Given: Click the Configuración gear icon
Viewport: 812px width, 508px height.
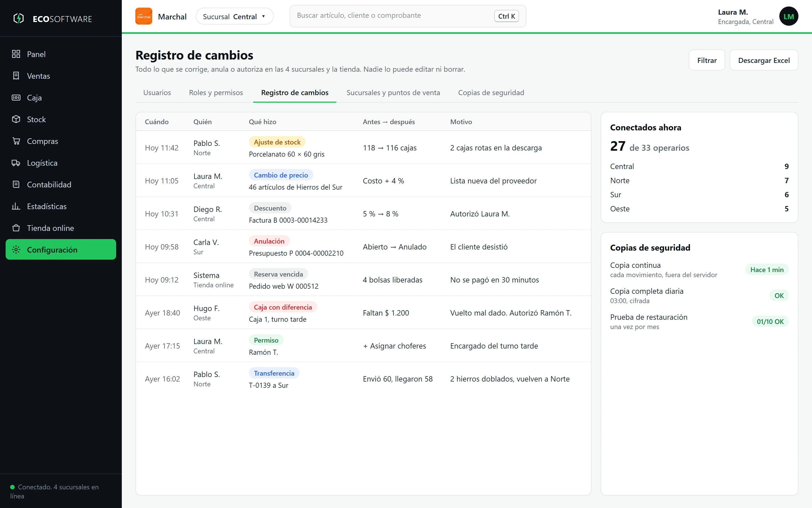Looking at the screenshot, I should [x=16, y=250].
